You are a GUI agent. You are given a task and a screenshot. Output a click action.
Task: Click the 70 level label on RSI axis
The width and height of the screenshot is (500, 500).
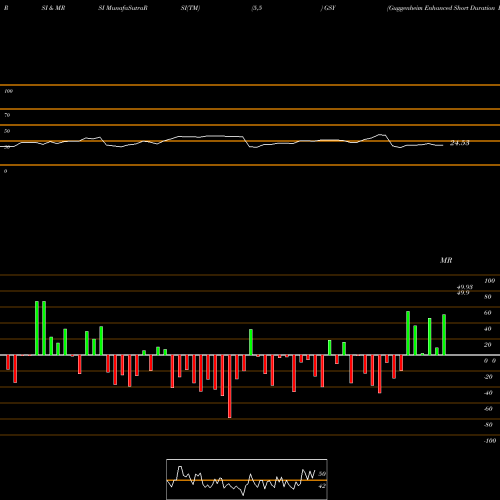(7, 115)
